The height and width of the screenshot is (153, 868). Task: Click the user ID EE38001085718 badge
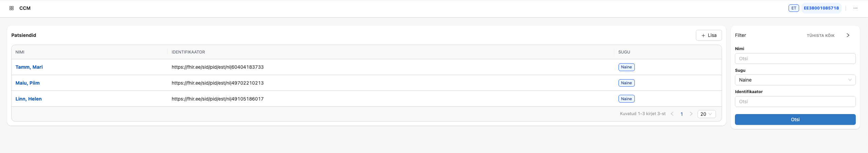click(x=820, y=8)
